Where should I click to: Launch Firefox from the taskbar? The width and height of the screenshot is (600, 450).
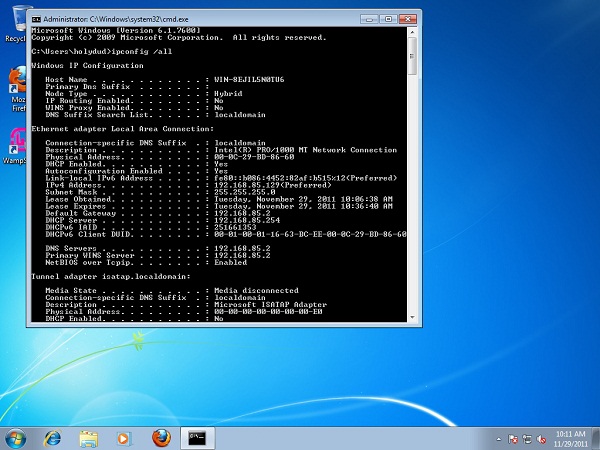(160, 437)
